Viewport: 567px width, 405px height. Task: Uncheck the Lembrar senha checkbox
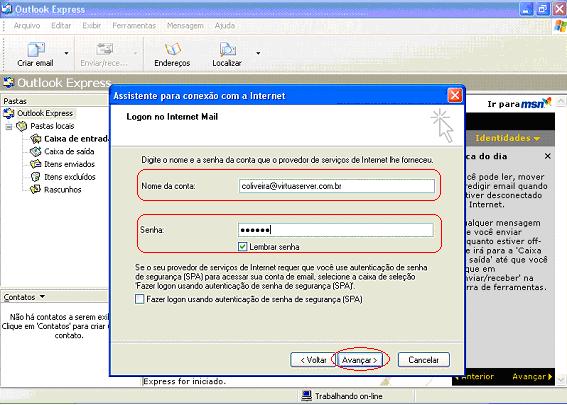[242, 247]
